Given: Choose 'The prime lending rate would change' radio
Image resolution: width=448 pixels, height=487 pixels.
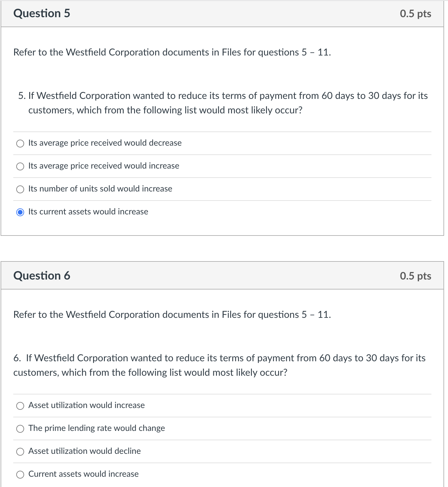Looking at the screenshot, I should coord(20,429).
